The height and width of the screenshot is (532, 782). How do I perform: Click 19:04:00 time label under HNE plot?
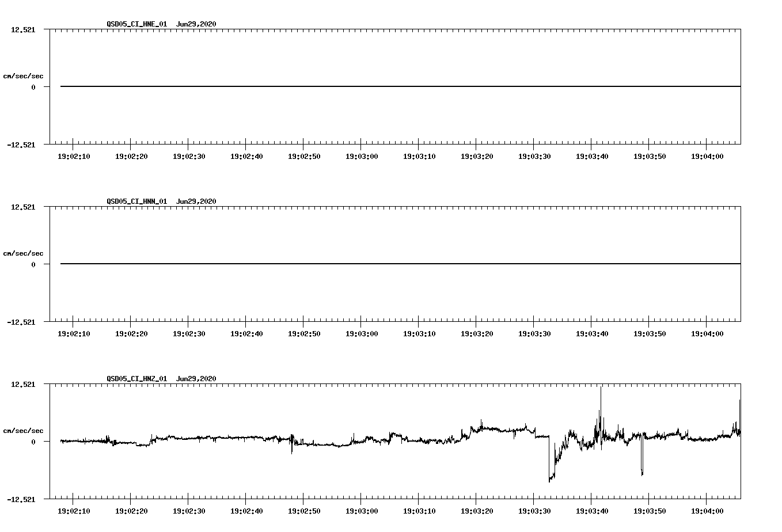[707, 157]
